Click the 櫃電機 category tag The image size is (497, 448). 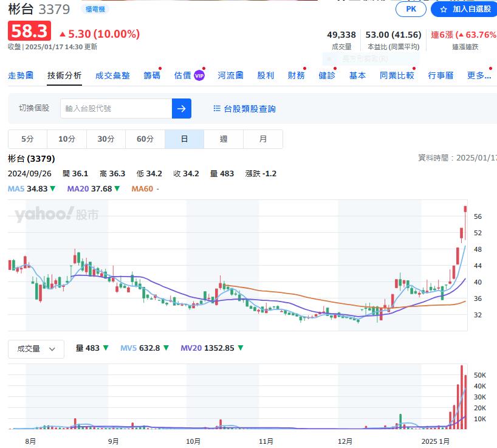pos(95,9)
